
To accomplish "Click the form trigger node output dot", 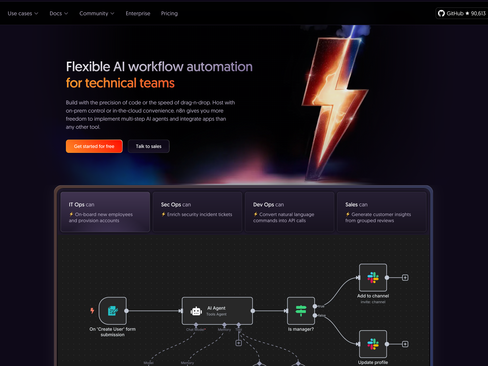I will (126, 311).
